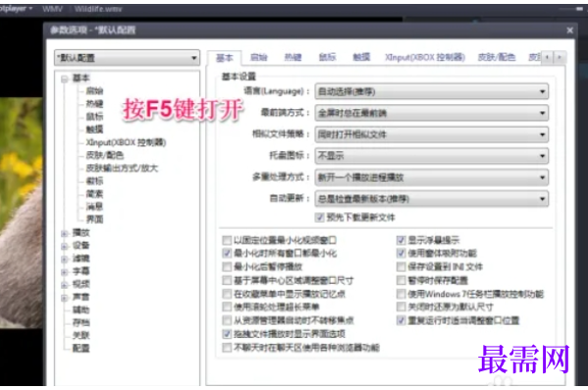Select 皮肤/配色 in the settings tree
Screen dimensions: 588x390
tap(105, 155)
